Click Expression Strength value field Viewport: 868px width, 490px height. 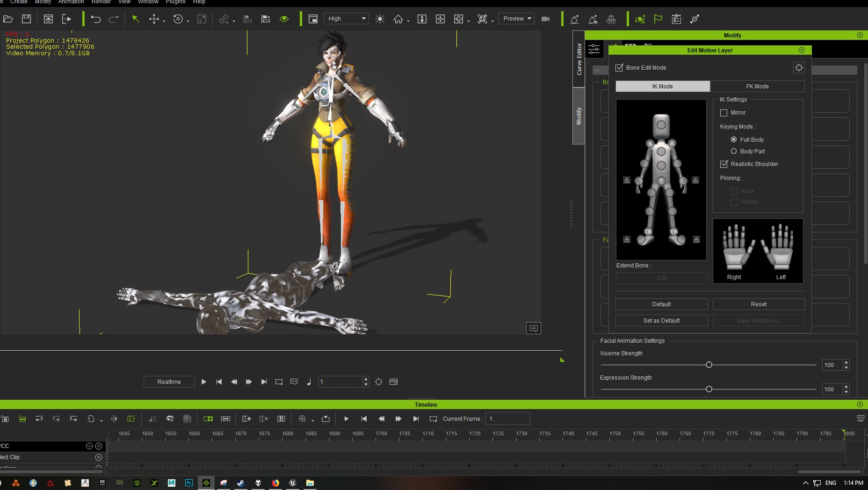(832, 389)
